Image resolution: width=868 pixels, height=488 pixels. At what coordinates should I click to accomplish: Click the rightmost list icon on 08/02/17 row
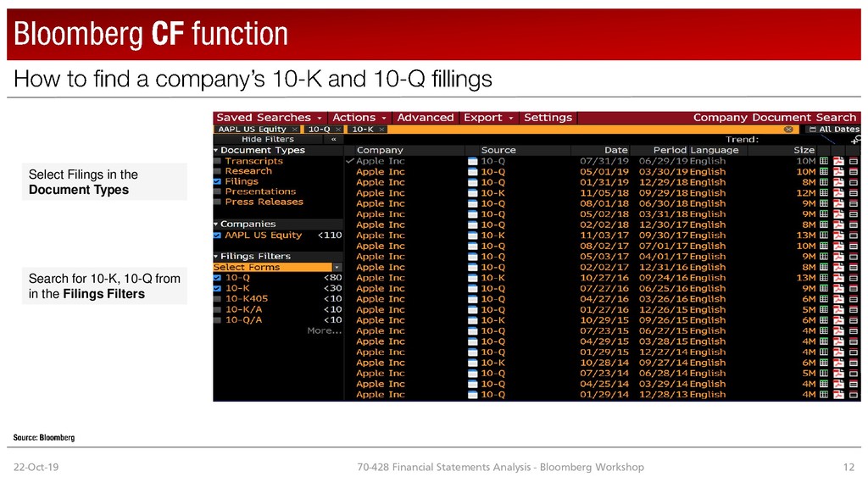(x=853, y=247)
